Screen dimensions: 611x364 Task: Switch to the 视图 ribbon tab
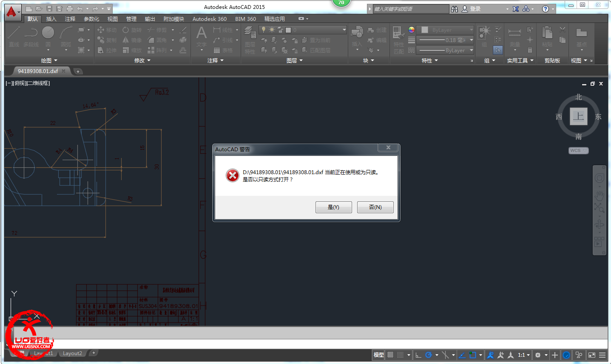pyautogui.click(x=113, y=19)
